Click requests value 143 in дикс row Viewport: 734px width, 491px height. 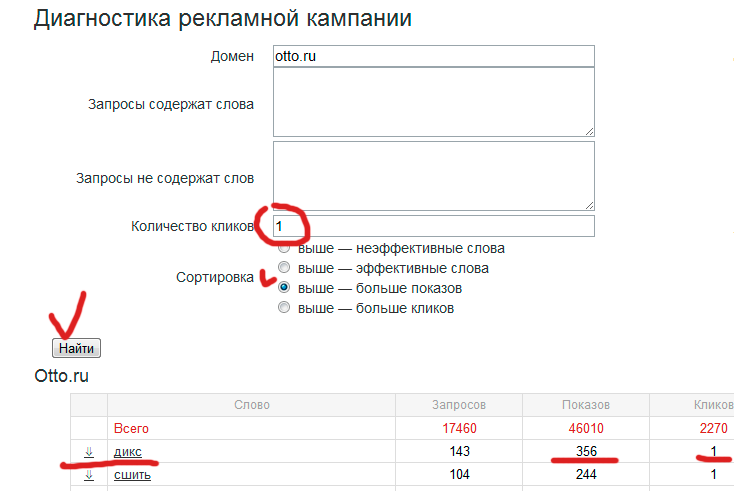[x=459, y=451]
